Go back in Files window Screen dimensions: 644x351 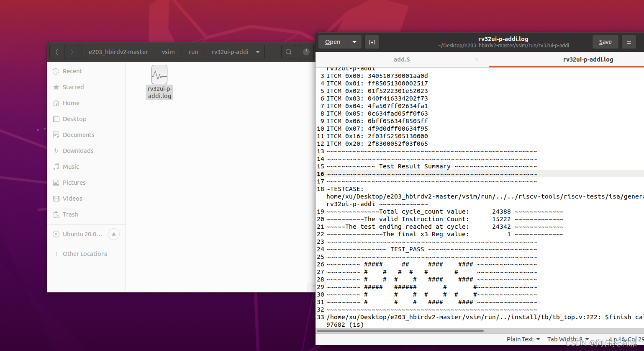[57, 52]
